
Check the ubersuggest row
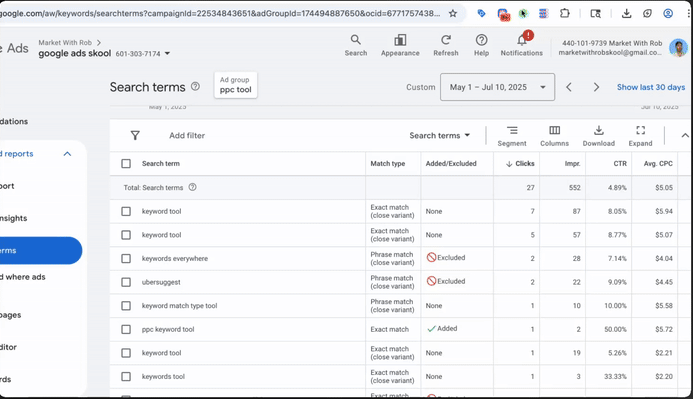[126, 282]
